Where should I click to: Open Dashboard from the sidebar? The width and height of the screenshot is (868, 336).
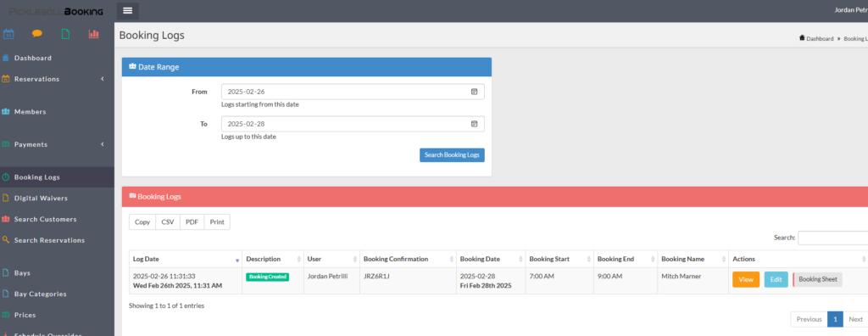pyautogui.click(x=33, y=58)
